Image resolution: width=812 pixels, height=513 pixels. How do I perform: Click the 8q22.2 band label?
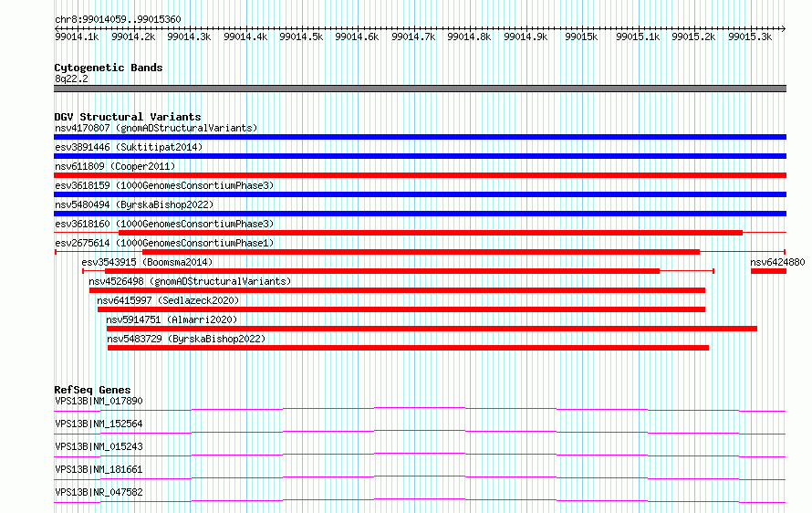click(71, 79)
